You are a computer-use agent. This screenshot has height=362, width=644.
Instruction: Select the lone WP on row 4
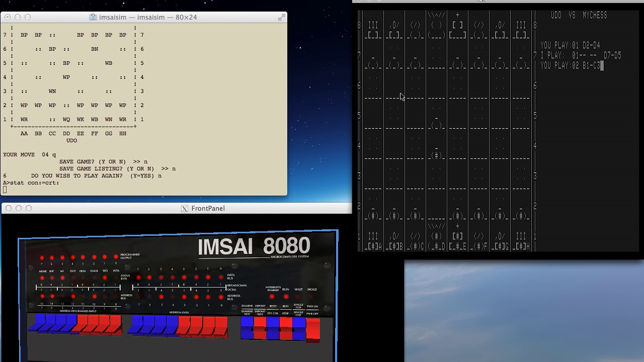pyautogui.click(x=66, y=77)
